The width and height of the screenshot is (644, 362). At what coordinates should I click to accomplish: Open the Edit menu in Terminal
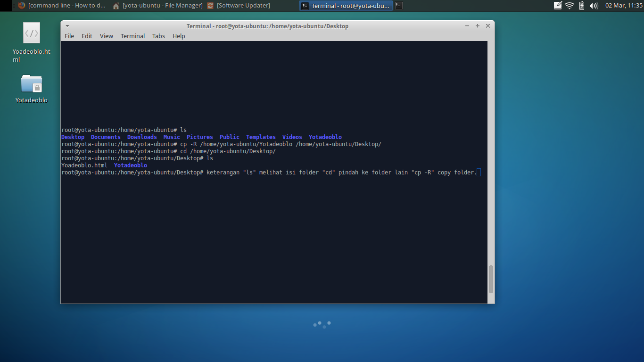[87, 36]
